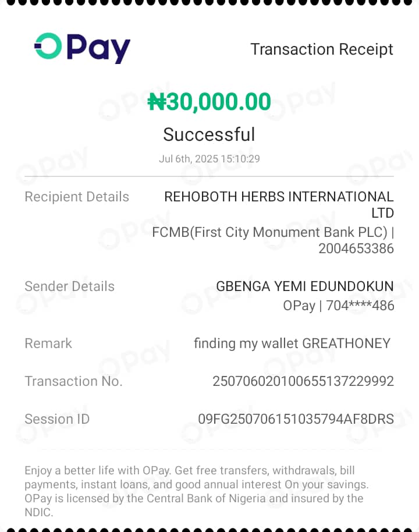Screen dimensions: 419x532
Task: Select the remark text mentioning GREATHONEY
Action: click(292, 343)
